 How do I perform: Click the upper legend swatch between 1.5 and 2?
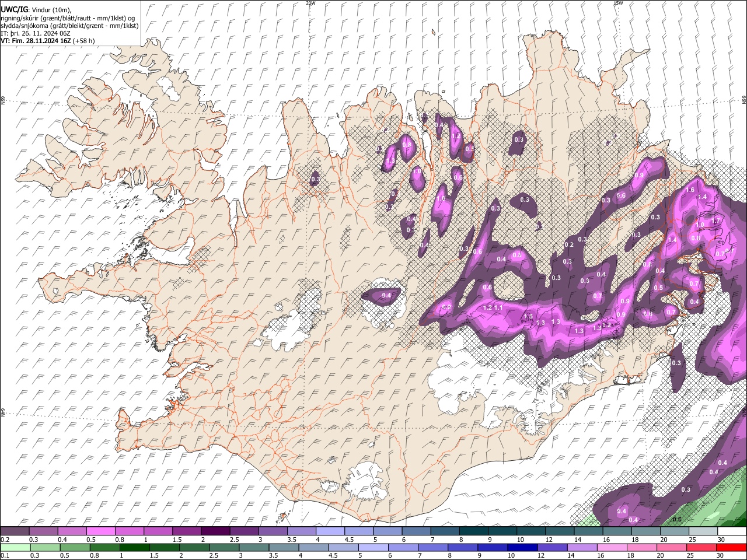tap(187, 531)
